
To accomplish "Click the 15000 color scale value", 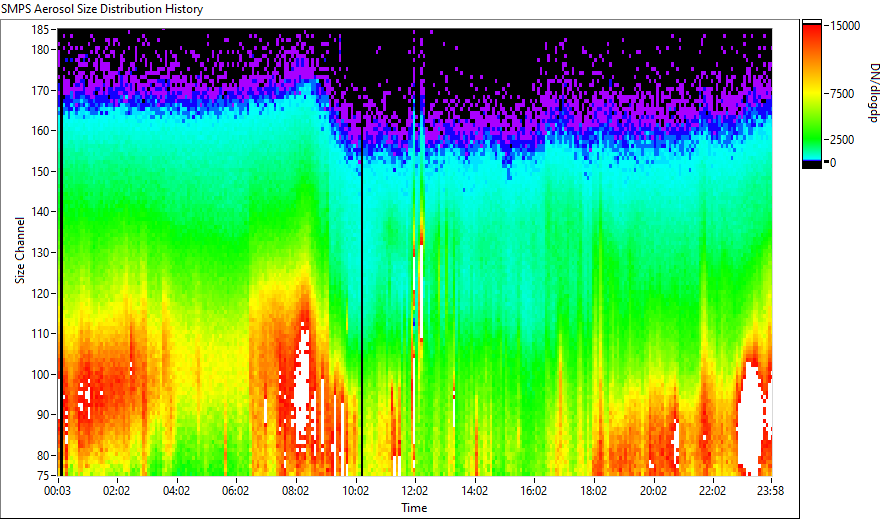I will pos(846,26).
